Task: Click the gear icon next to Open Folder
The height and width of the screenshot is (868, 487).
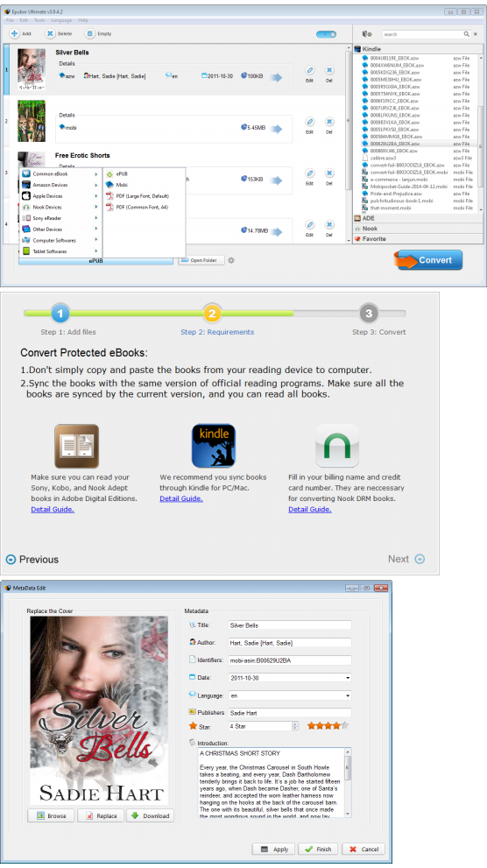Action: (x=231, y=260)
